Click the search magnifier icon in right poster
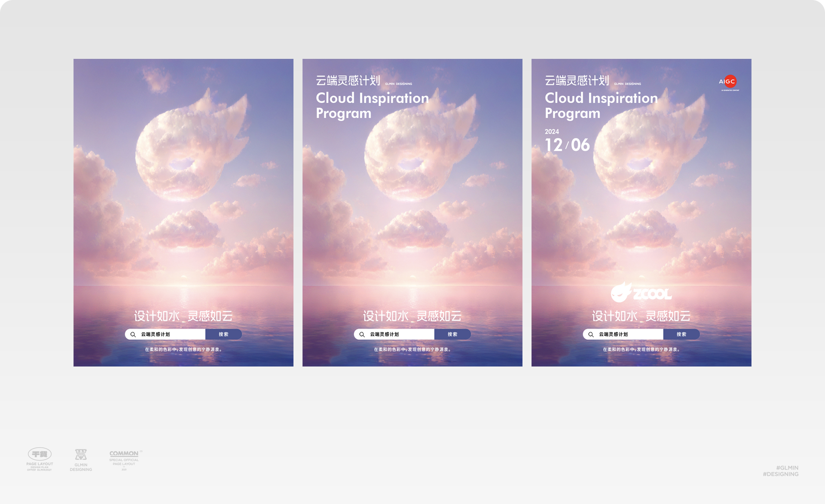This screenshot has width=825, height=504. [591, 334]
